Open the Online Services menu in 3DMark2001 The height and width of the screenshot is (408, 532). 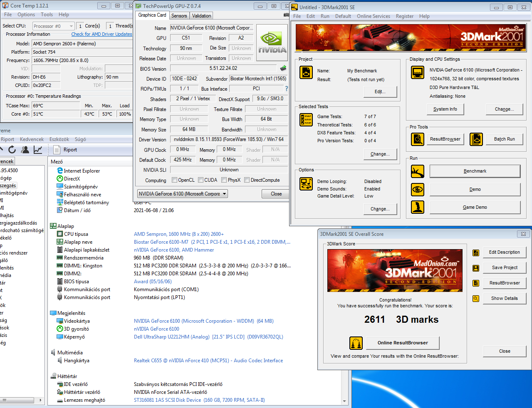click(x=373, y=16)
